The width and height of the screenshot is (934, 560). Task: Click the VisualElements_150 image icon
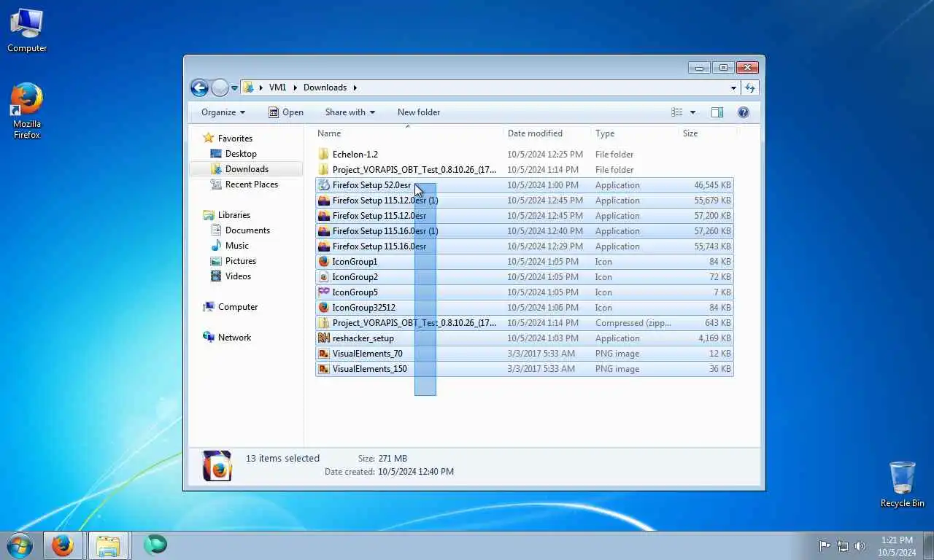point(324,369)
